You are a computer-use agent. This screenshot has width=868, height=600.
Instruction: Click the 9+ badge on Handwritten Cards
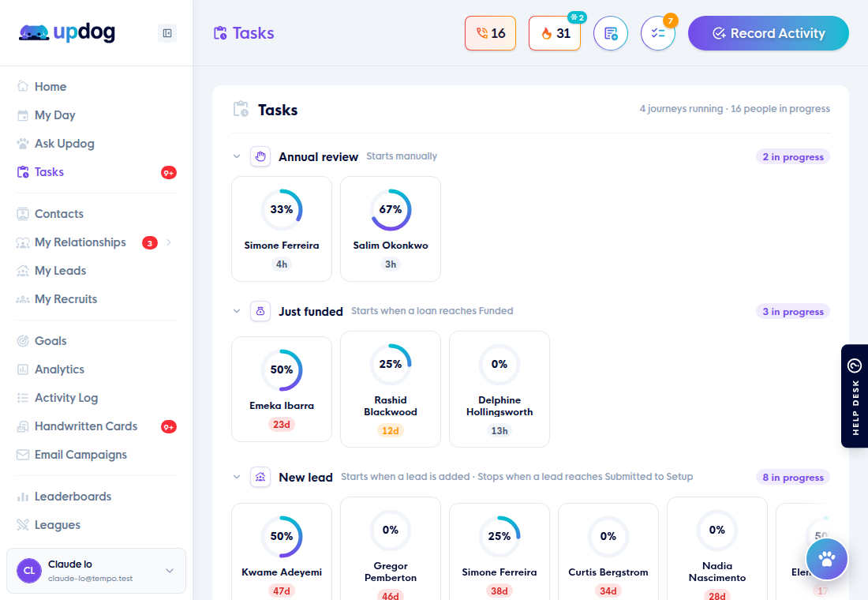pos(169,426)
